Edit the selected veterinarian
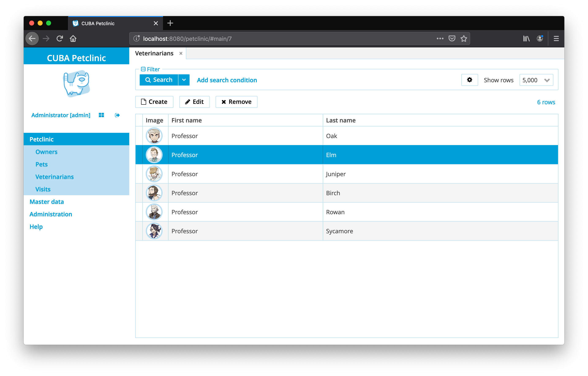588x376 pixels. pyautogui.click(x=194, y=102)
